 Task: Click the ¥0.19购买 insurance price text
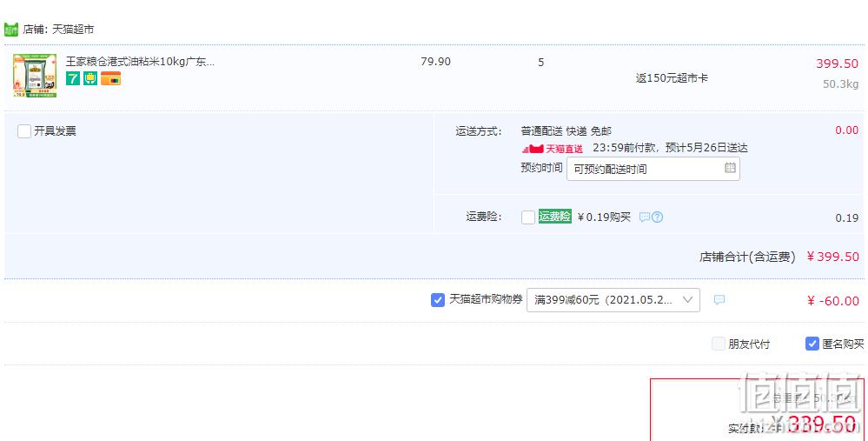[x=604, y=217]
